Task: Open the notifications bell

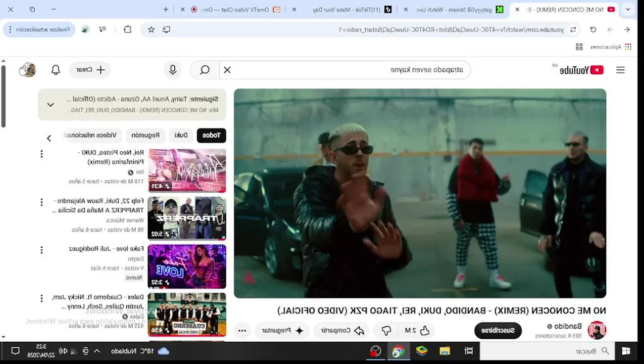Action: 56,70
